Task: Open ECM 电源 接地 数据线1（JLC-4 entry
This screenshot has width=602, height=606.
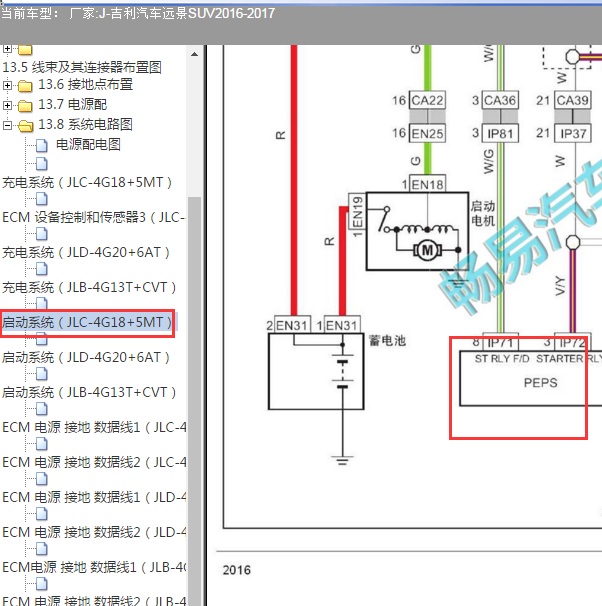Action: point(94,427)
